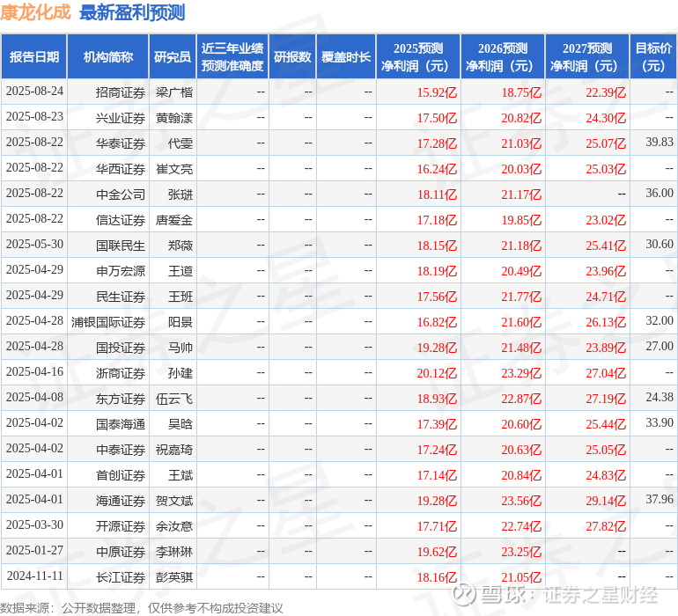Viewport: 678px width, 616px height.
Task: Click researcher name 唐爱金
Action: pos(174,220)
